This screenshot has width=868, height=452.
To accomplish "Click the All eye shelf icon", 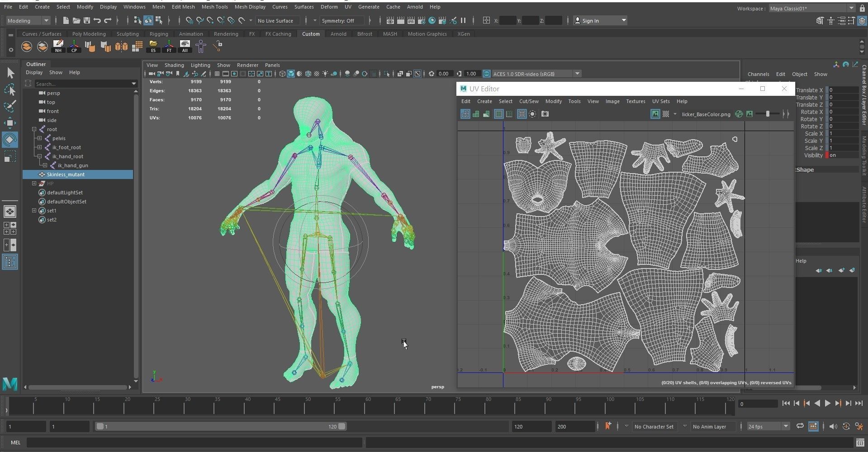I will point(185,46).
